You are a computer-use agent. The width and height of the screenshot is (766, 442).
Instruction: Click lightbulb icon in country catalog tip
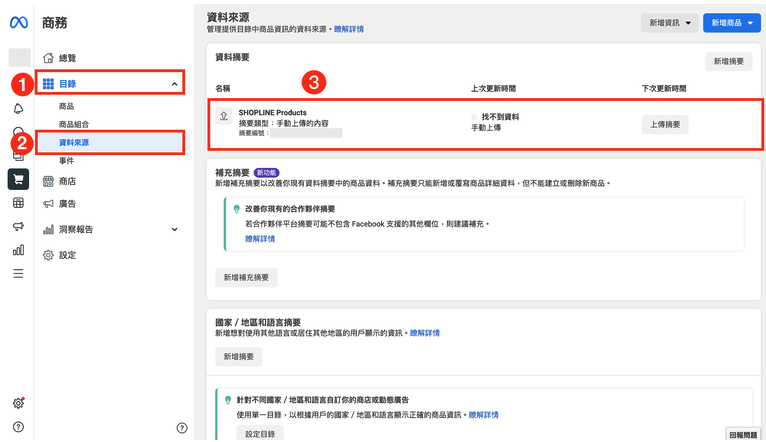pos(228,400)
